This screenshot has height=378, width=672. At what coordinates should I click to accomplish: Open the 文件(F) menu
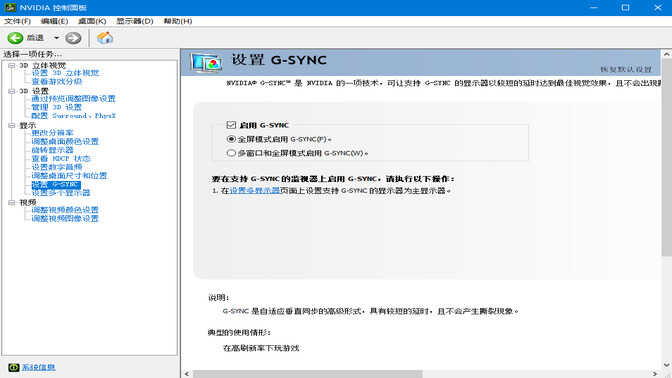(18, 21)
